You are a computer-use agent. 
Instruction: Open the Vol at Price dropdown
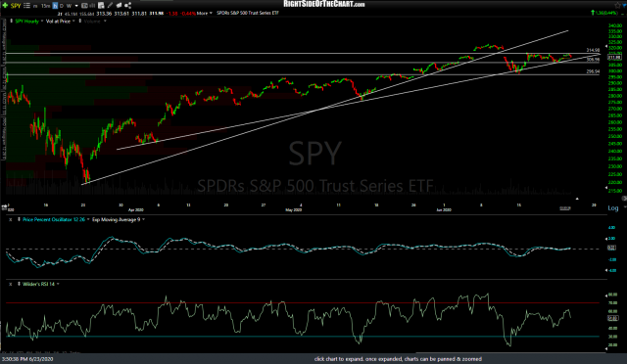(73, 21)
